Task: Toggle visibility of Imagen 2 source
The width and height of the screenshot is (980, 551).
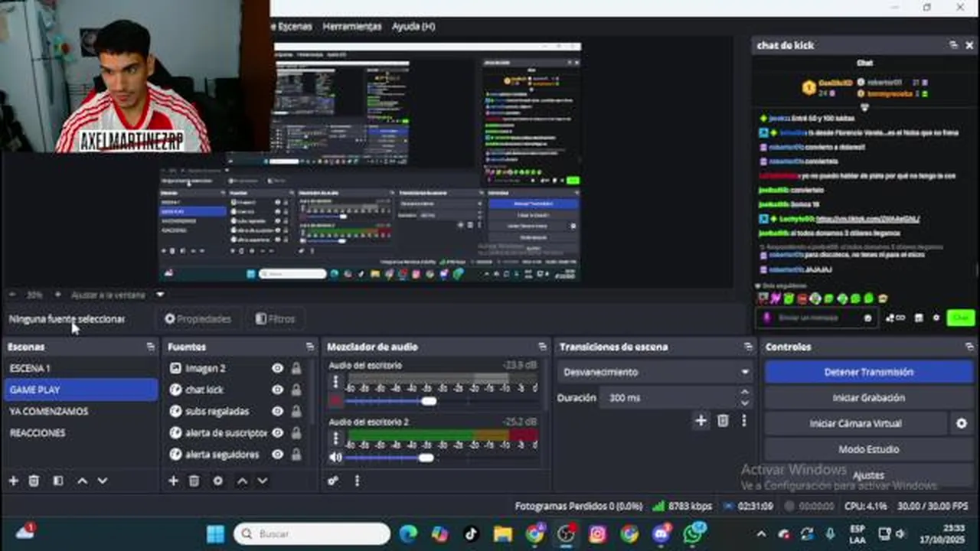Action: pos(277,368)
